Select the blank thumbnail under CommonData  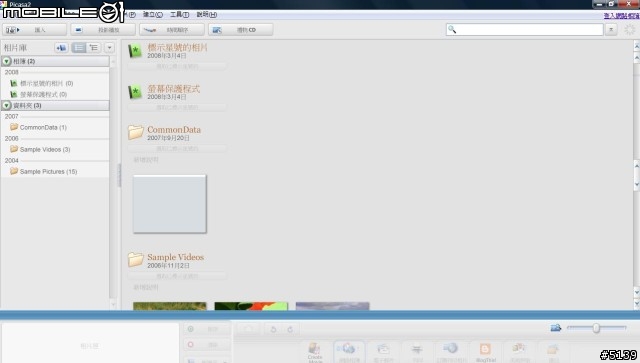coord(170,204)
